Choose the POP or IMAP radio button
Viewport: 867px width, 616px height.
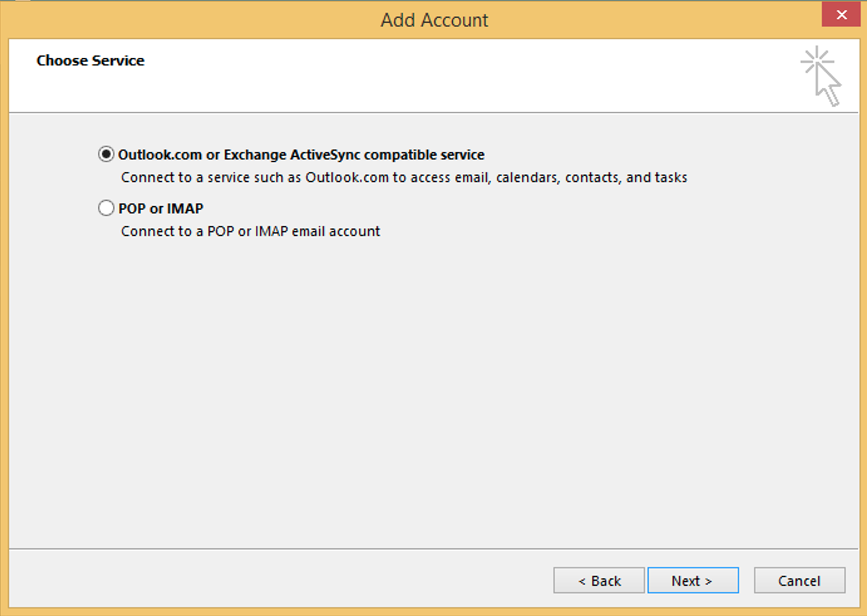pos(106,208)
